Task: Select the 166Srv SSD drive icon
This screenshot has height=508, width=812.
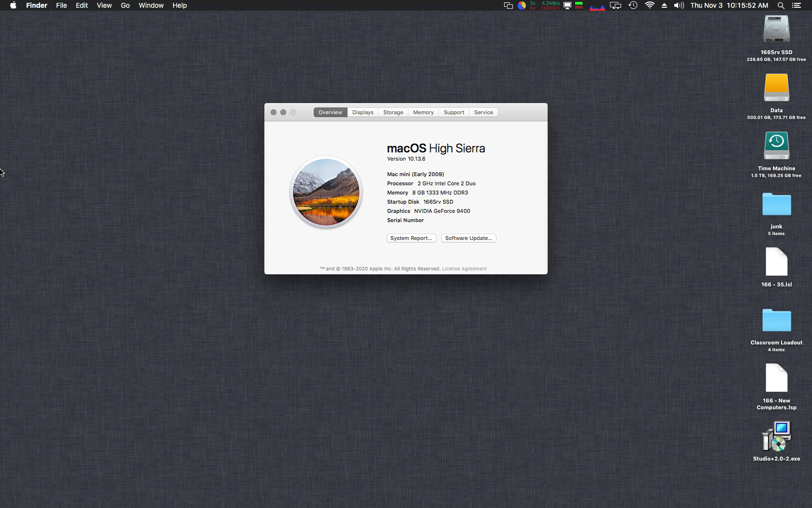Action: coord(777,30)
